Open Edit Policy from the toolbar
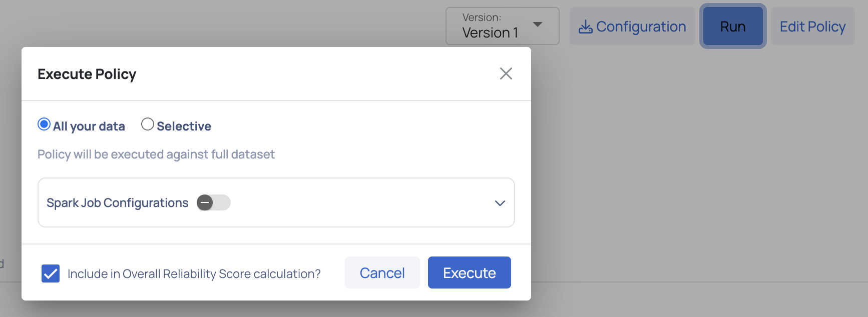 [812, 26]
